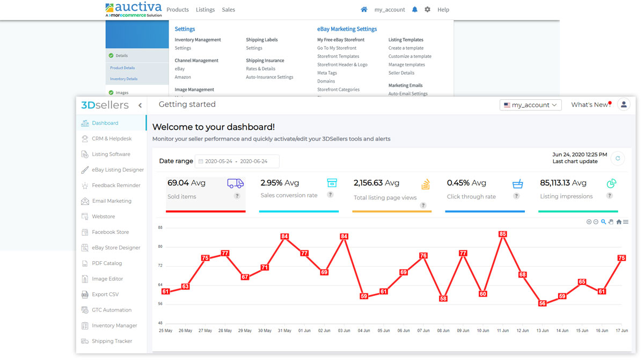
Task: Click help icon for Sales conversion rate
Action: (330, 195)
